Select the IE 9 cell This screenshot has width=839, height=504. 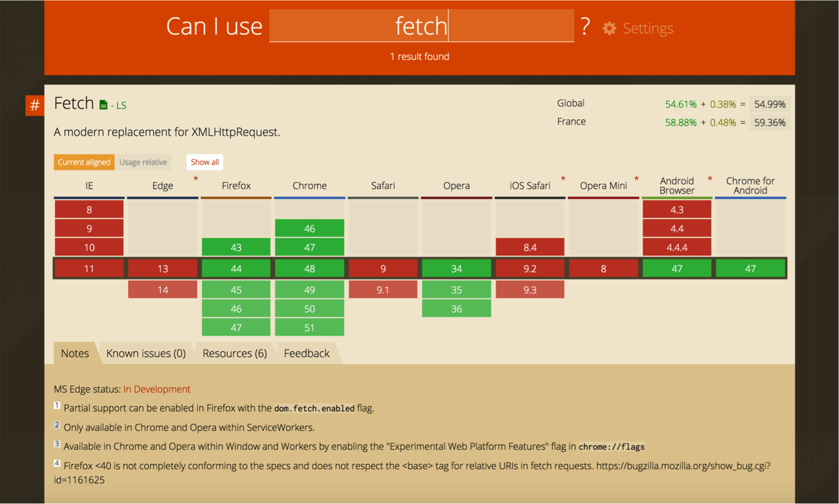[x=89, y=228]
